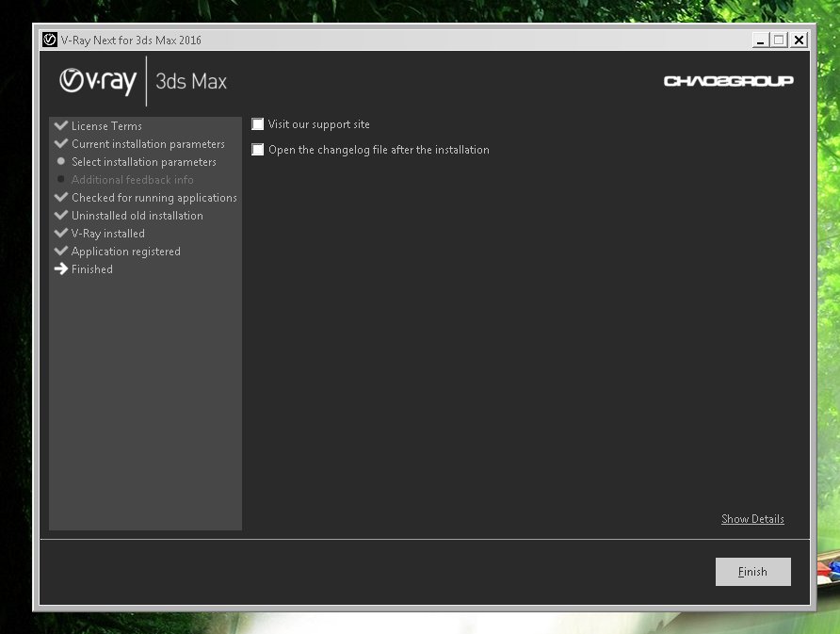Select the Select installation parameters step text
840x634 pixels.
(x=144, y=162)
